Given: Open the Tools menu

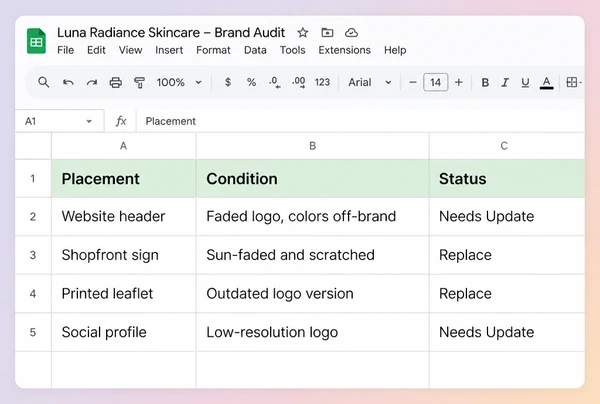Looking at the screenshot, I should pos(292,50).
